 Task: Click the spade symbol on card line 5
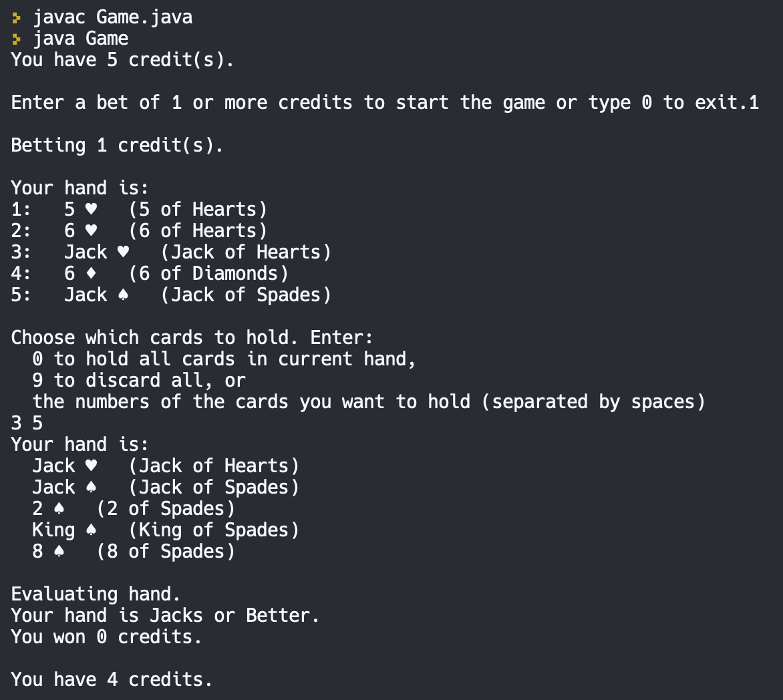(x=123, y=295)
